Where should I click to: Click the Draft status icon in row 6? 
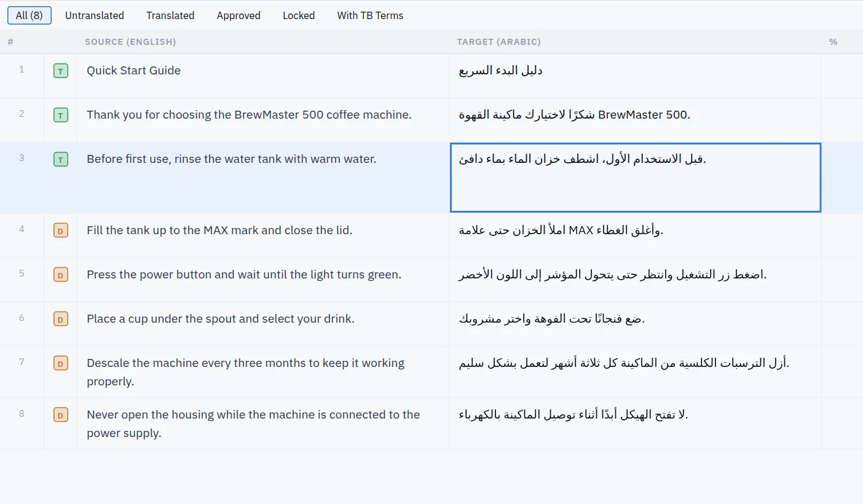[60, 319]
